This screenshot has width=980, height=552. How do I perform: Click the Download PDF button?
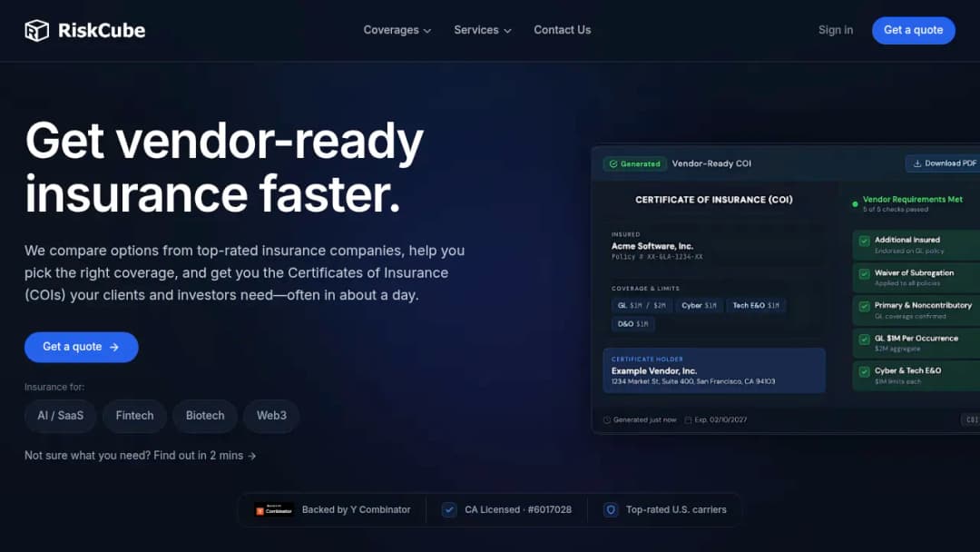pos(943,163)
